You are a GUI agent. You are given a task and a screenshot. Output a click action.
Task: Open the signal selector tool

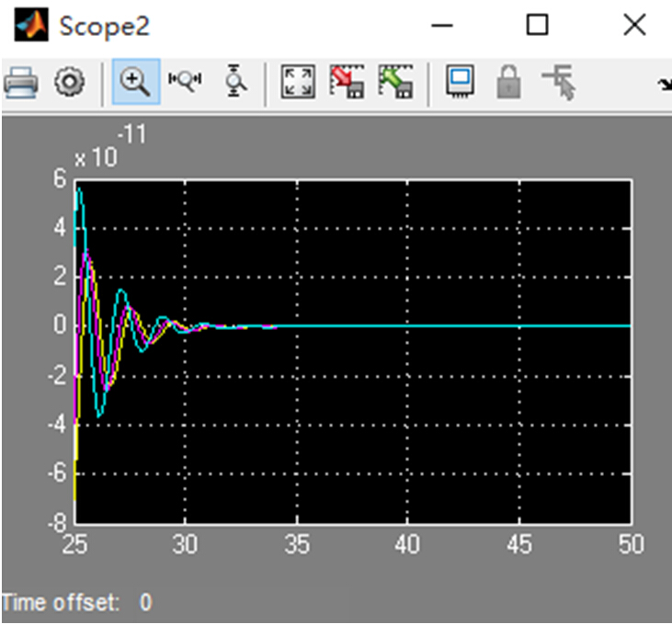point(559,83)
